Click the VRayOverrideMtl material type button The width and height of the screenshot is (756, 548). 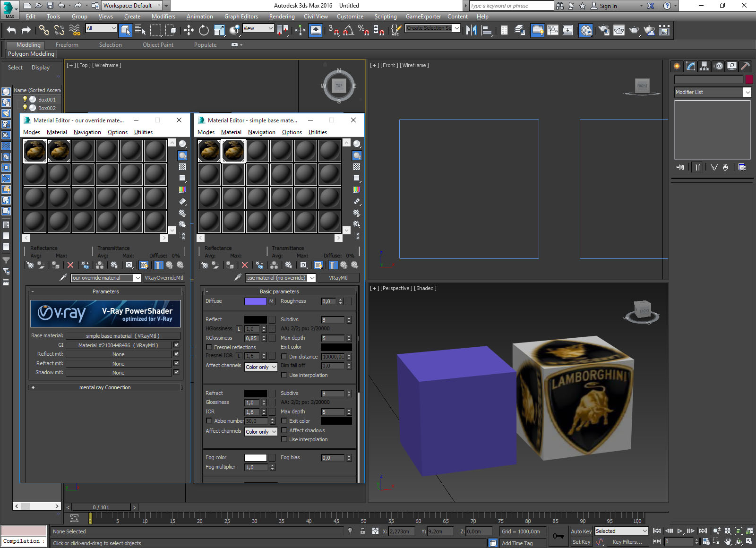point(163,278)
